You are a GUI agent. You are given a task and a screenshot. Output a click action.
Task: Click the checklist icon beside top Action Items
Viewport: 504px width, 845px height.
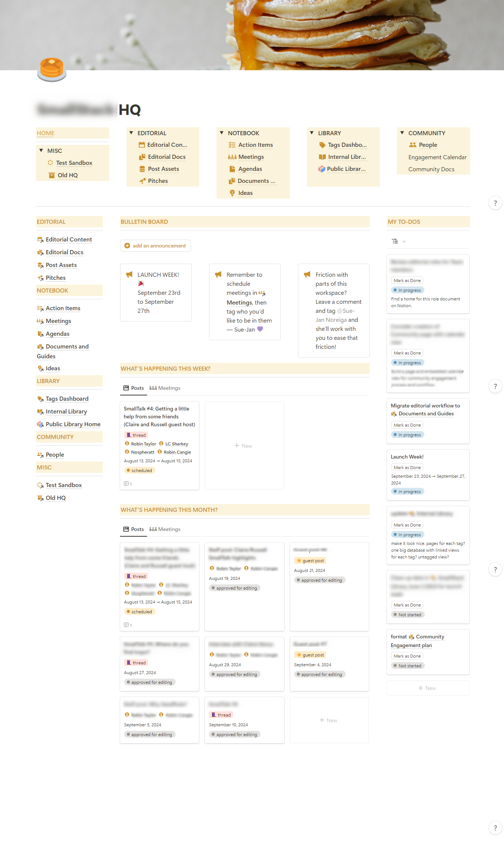click(x=232, y=145)
